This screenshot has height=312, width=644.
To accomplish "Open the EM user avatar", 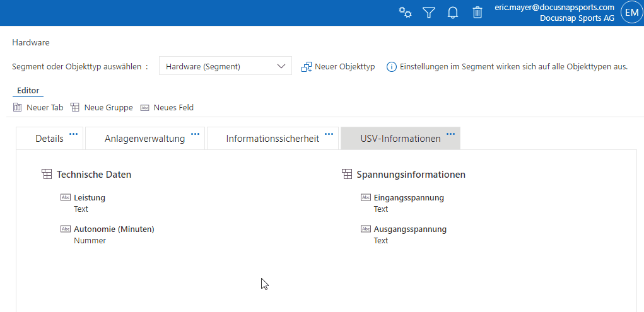I will [631, 13].
